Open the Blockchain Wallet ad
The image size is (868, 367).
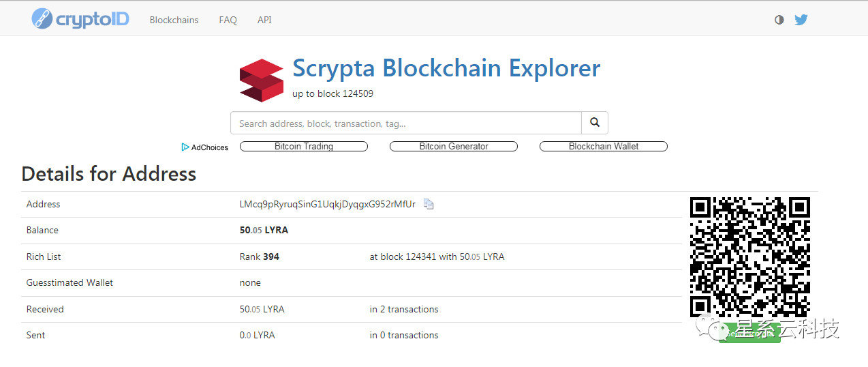click(x=604, y=146)
